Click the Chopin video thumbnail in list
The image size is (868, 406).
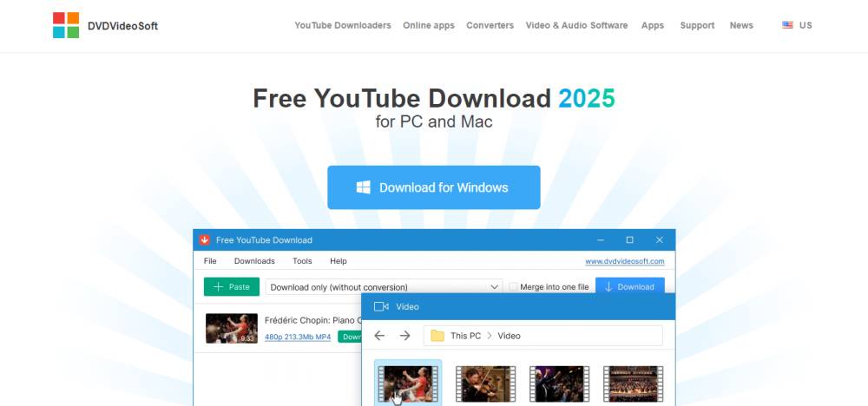click(232, 328)
